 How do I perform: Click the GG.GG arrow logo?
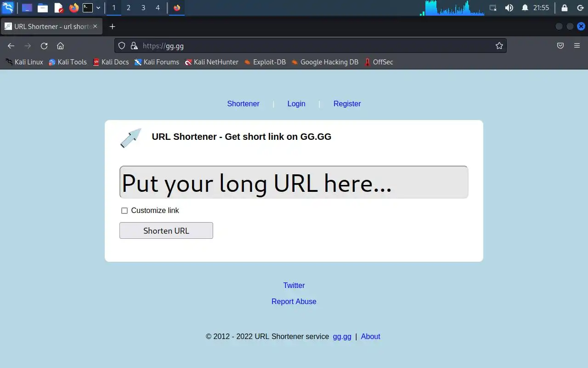click(131, 138)
